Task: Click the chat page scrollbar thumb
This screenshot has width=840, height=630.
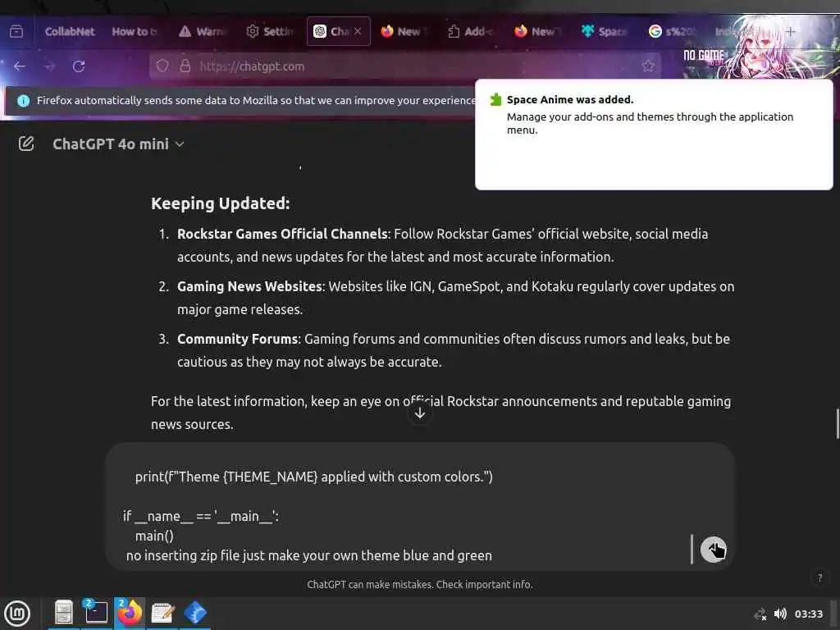Action: (837, 423)
